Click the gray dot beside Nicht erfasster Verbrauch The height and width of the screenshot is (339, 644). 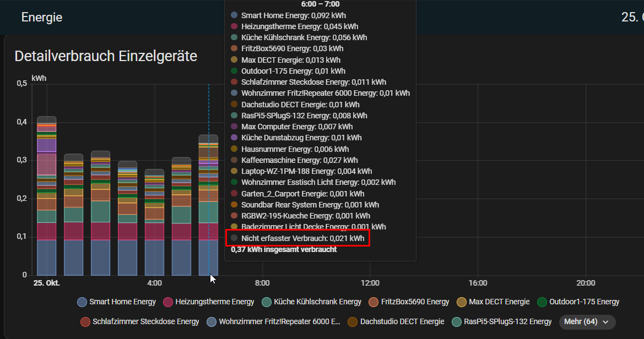[x=235, y=238]
